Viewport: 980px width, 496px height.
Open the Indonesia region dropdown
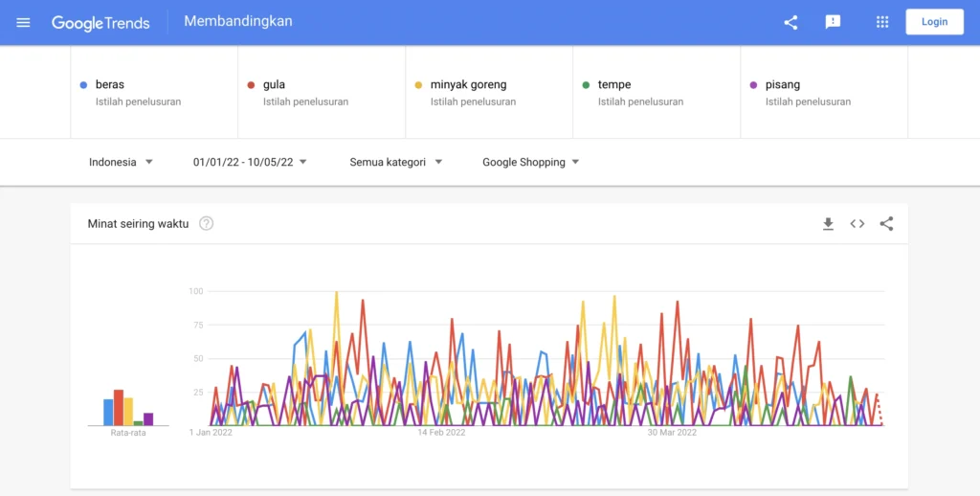point(121,162)
